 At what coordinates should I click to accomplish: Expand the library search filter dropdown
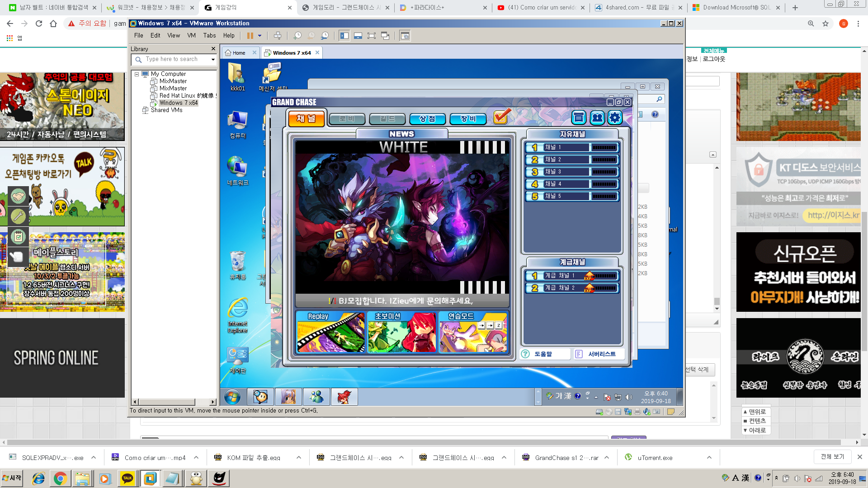[x=213, y=59]
